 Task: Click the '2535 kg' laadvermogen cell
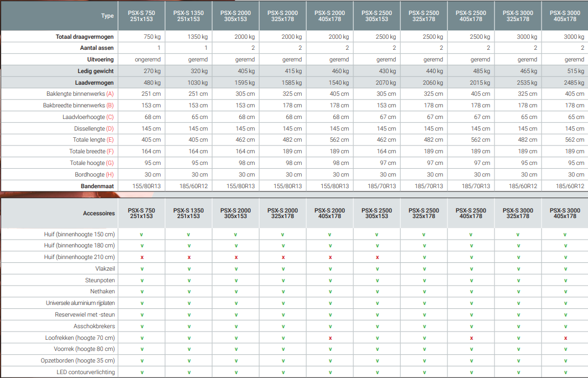(527, 83)
